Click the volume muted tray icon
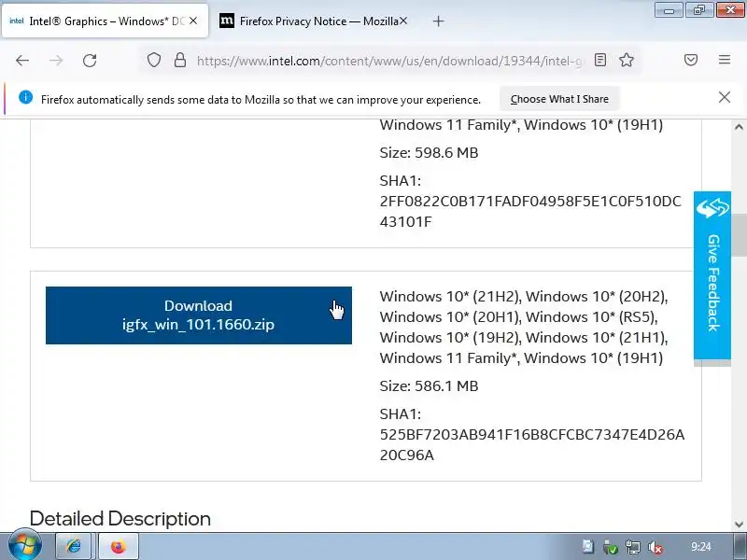 point(655,547)
